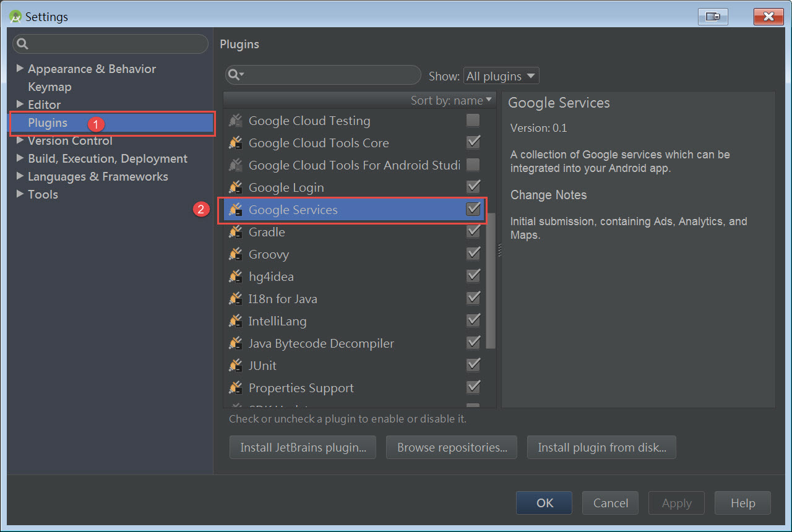Click the Gradle plugin icon
This screenshot has height=532, width=792.
[x=235, y=232]
